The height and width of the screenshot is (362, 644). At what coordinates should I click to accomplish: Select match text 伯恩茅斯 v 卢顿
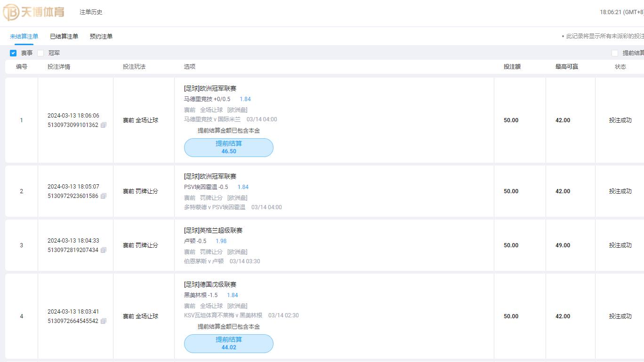pyautogui.click(x=204, y=261)
